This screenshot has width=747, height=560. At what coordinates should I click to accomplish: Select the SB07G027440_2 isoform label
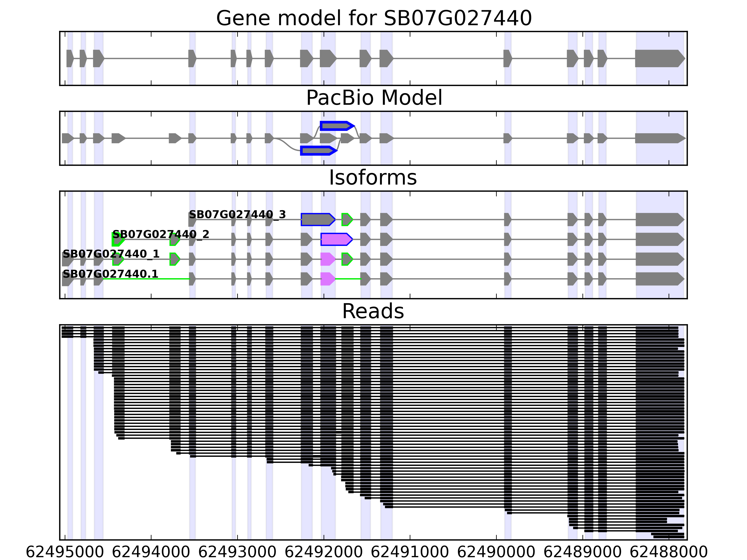[x=161, y=234]
